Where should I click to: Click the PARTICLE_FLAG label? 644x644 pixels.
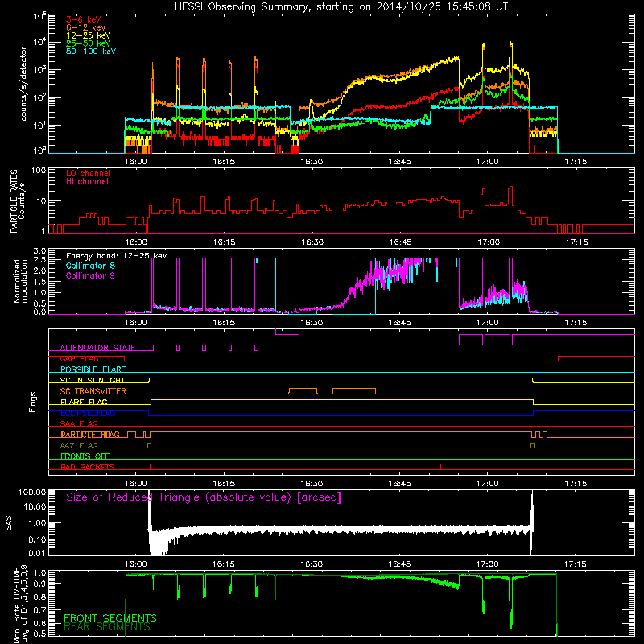pyautogui.click(x=90, y=434)
